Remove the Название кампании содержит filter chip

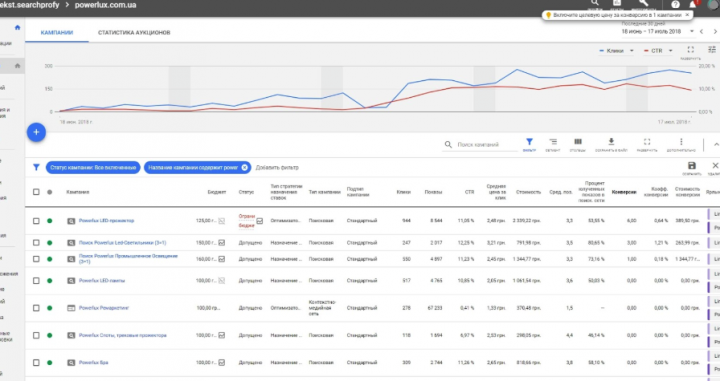point(245,168)
